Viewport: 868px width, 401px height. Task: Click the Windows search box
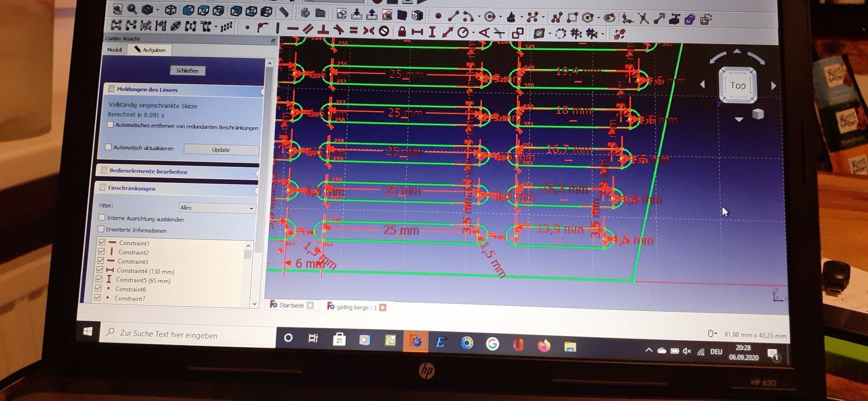(188, 335)
